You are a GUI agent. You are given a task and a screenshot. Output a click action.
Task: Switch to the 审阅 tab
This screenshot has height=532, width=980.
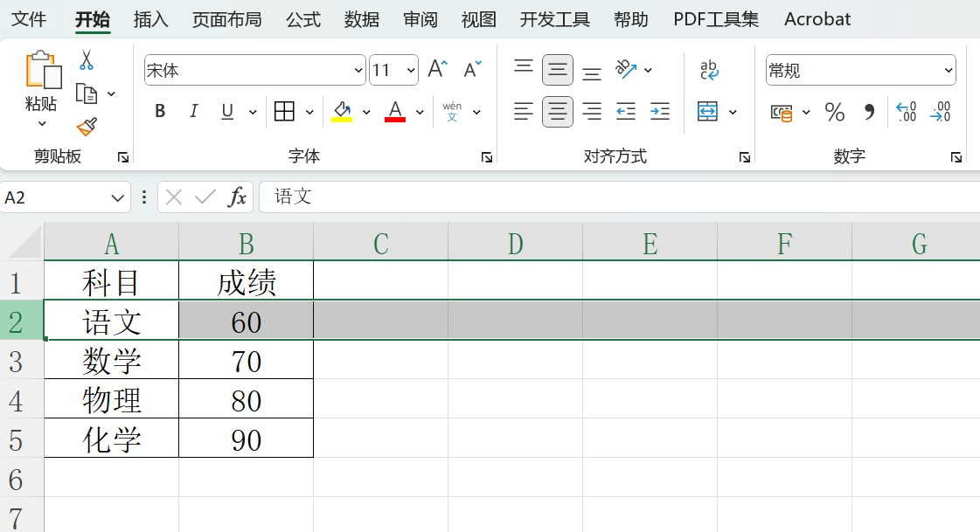click(420, 19)
